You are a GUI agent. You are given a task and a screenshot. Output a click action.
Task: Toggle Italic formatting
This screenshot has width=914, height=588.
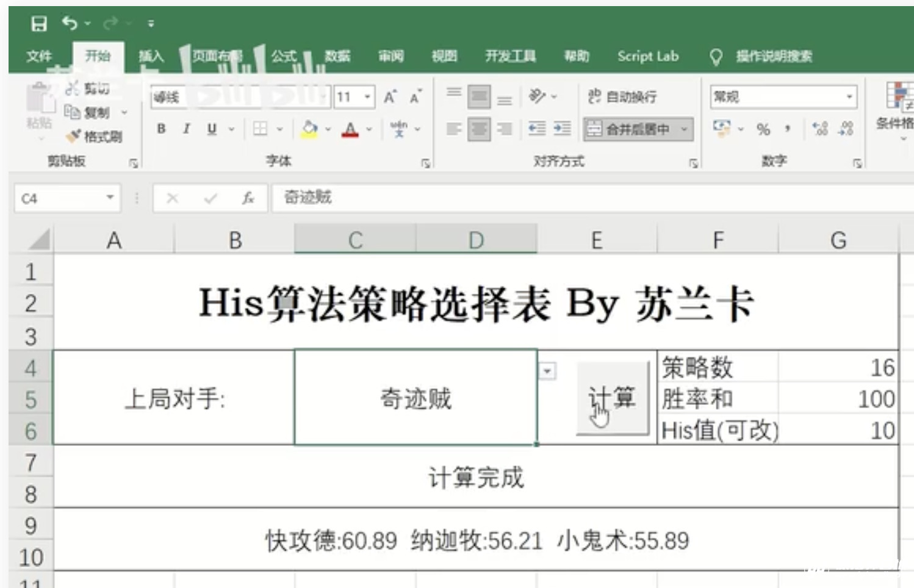187,129
